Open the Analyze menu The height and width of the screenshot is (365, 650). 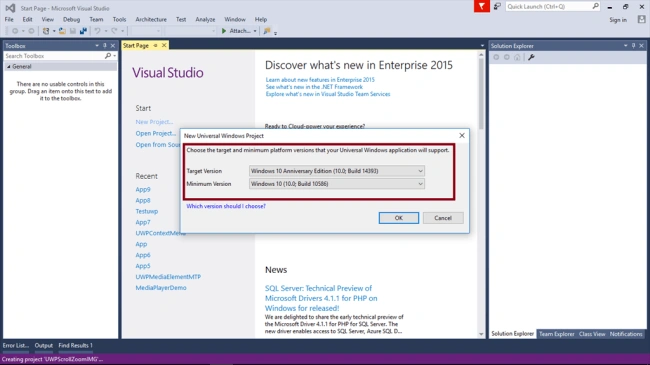tap(205, 19)
